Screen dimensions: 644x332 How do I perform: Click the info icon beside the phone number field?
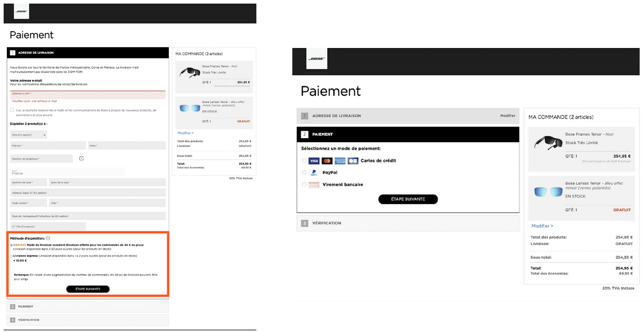click(82, 159)
